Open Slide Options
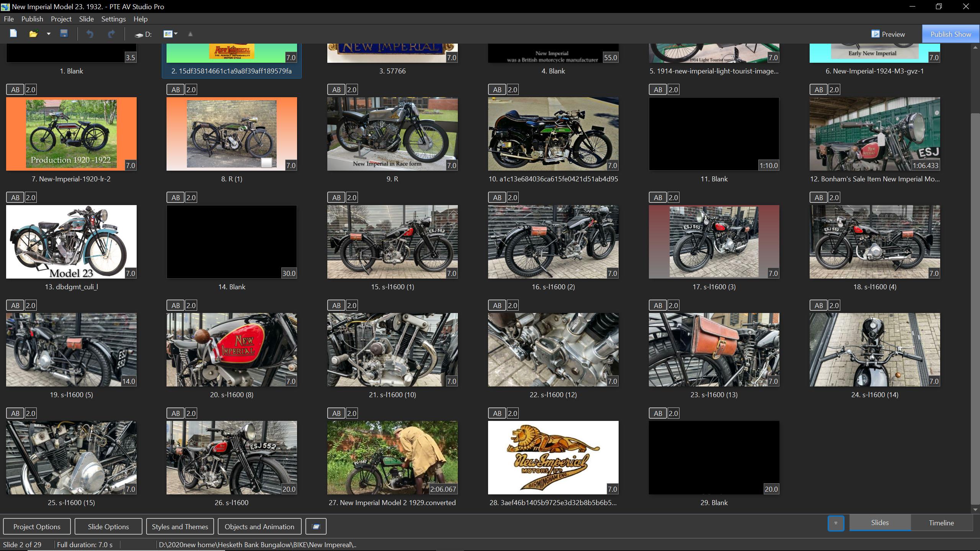980x551 pixels. coord(108,527)
